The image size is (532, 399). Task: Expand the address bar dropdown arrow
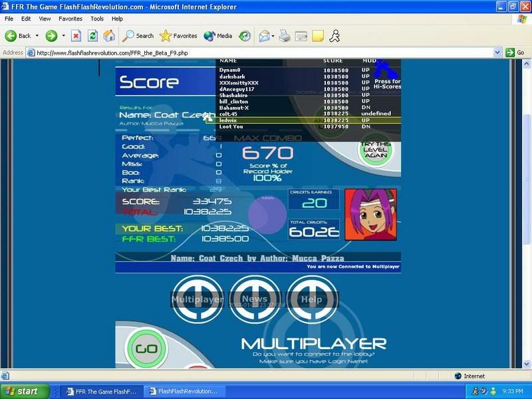(x=497, y=53)
